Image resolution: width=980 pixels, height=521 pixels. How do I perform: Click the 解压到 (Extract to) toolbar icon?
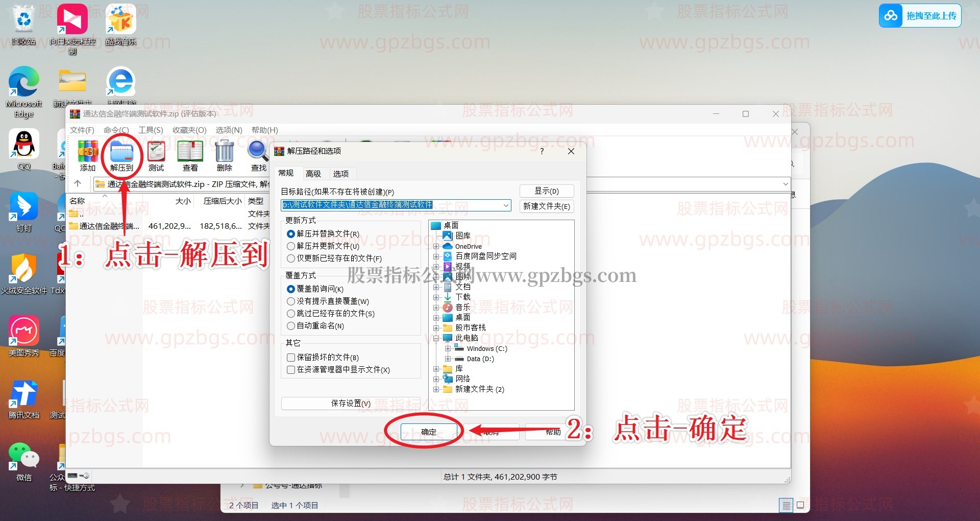pos(121,156)
